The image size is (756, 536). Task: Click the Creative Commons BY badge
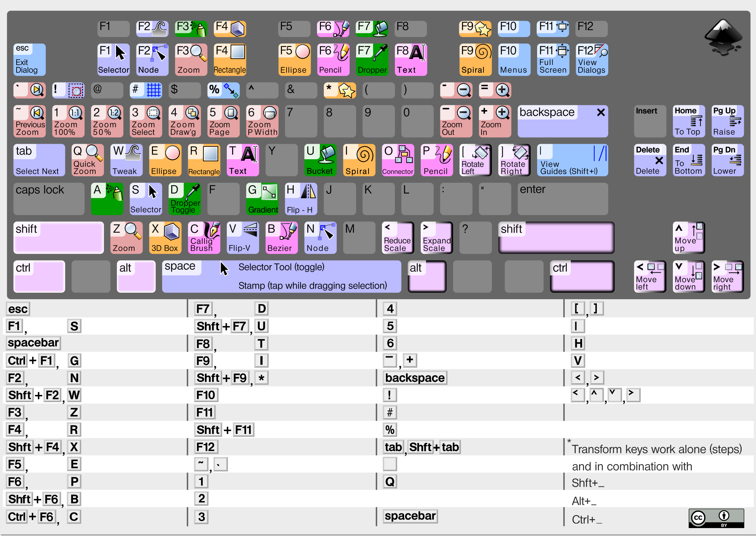(716, 518)
